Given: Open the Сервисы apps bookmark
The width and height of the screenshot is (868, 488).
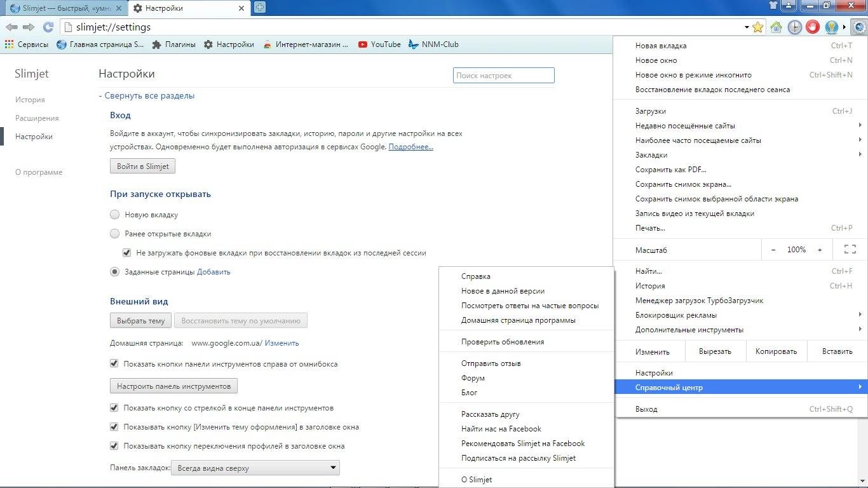Looking at the screenshot, I should point(27,44).
